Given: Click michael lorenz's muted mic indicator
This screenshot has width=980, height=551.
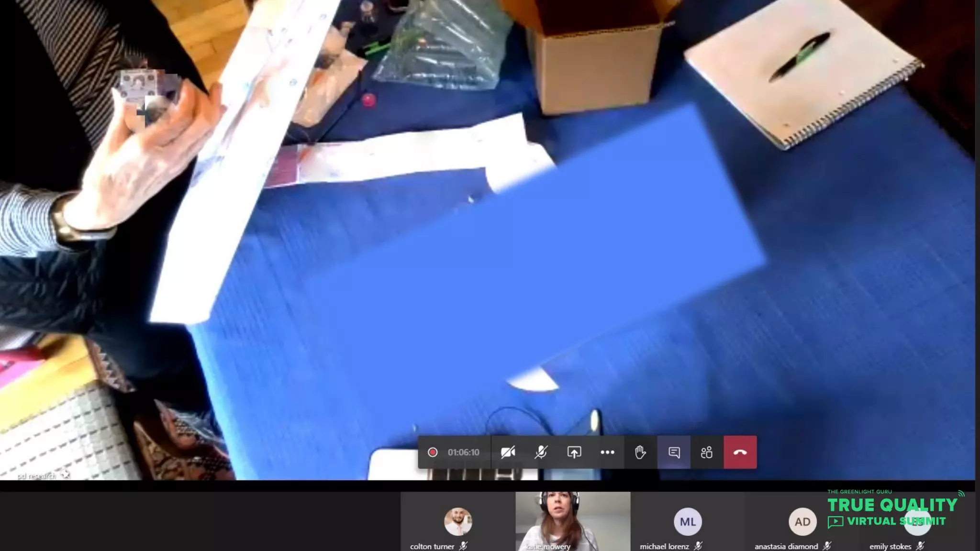Looking at the screenshot, I should (x=699, y=546).
